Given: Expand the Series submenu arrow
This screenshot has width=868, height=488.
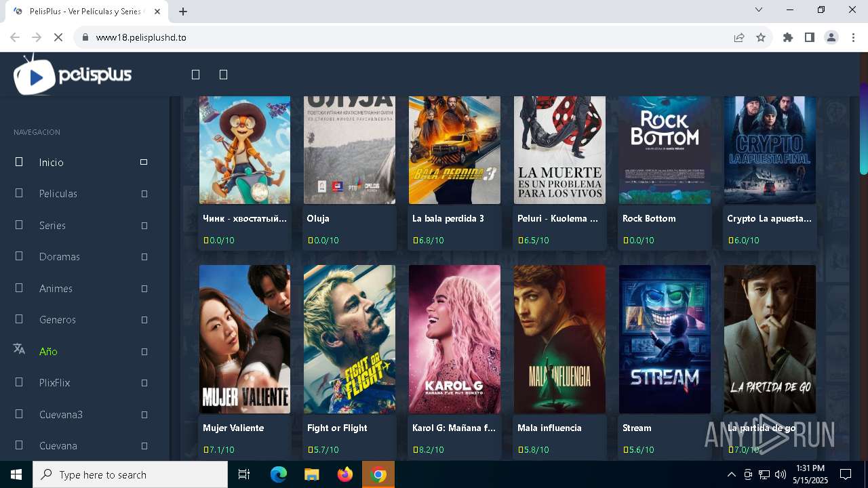Looking at the screenshot, I should [144, 226].
